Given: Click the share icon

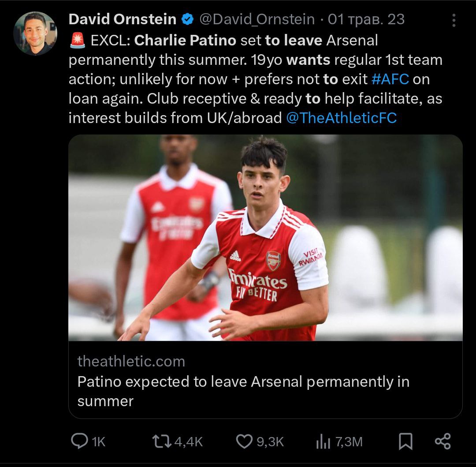Looking at the screenshot, I should (443, 441).
